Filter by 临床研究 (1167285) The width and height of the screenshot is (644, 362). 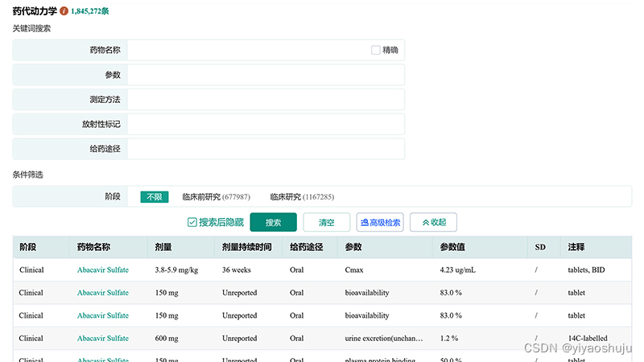[x=302, y=197]
